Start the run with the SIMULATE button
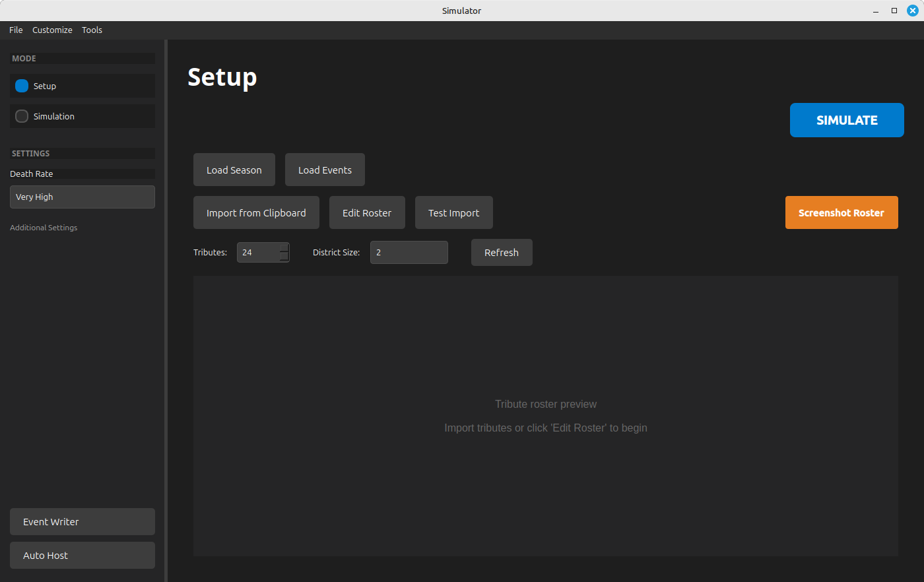The width and height of the screenshot is (924, 582). click(847, 120)
